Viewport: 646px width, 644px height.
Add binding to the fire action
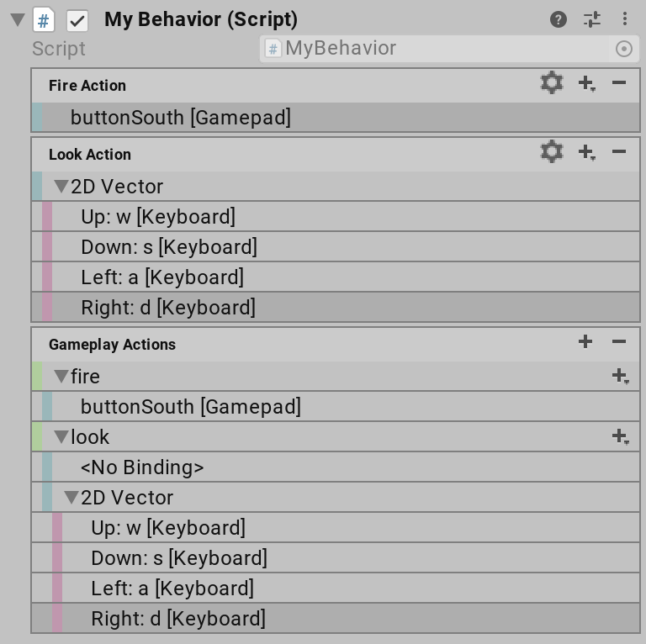click(x=621, y=376)
